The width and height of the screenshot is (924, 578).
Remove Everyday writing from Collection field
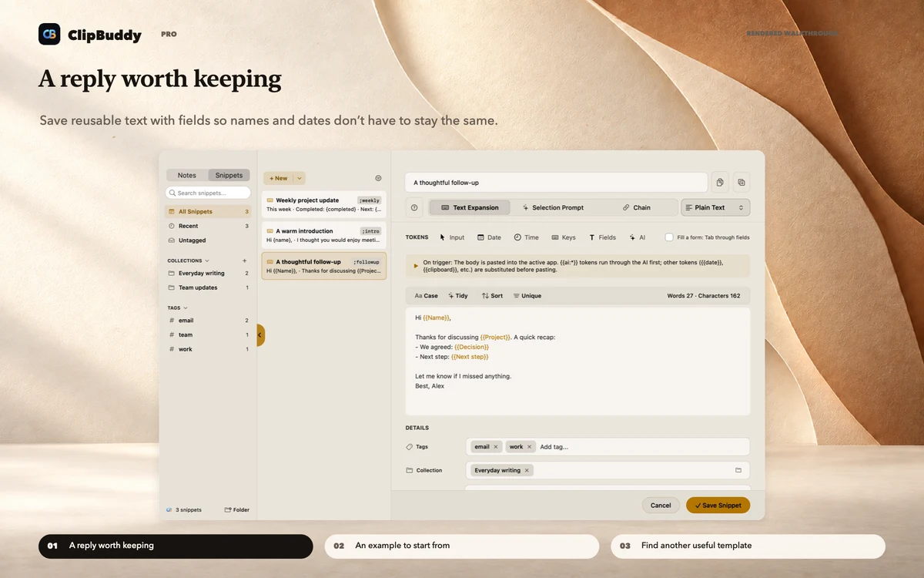(x=527, y=470)
